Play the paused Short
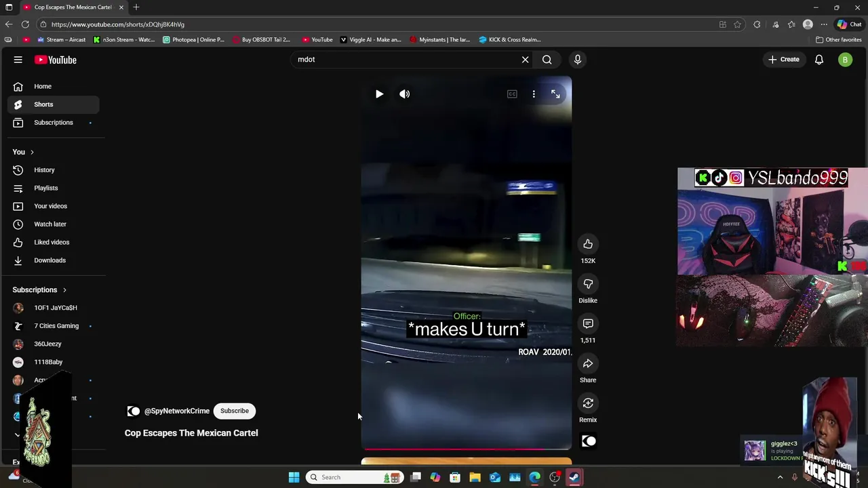Image resolution: width=868 pixels, height=488 pixels. (x=379, y=94)
